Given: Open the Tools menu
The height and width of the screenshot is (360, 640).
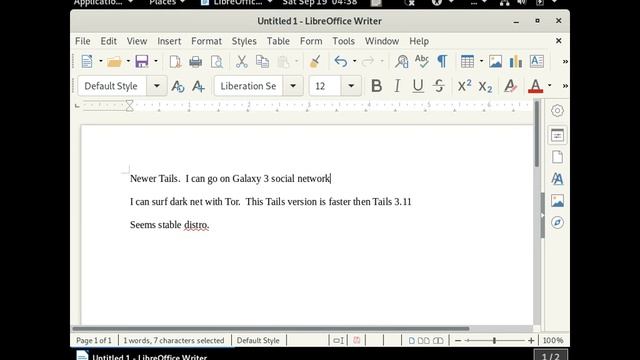Looking at the screenshot, I should pyautogui.click(x=343, y=41).
